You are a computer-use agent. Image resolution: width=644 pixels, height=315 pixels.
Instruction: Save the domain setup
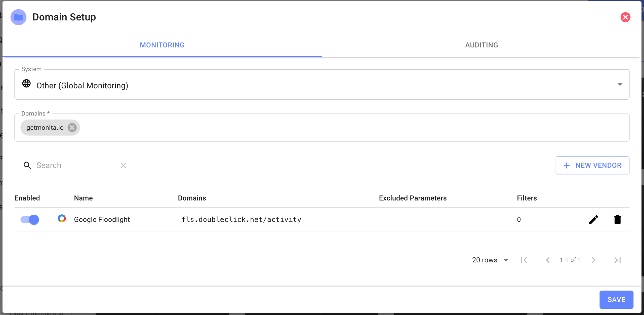coord(616,299)
